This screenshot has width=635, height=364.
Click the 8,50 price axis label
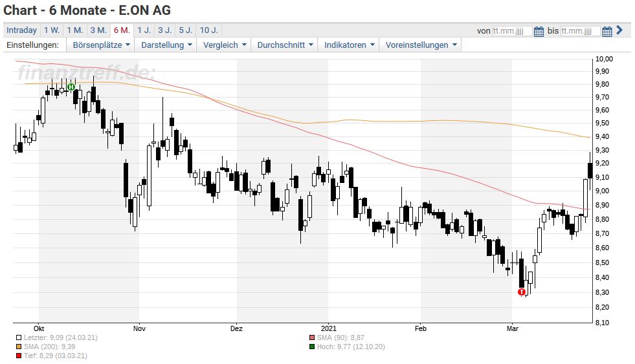coord(602,262)
